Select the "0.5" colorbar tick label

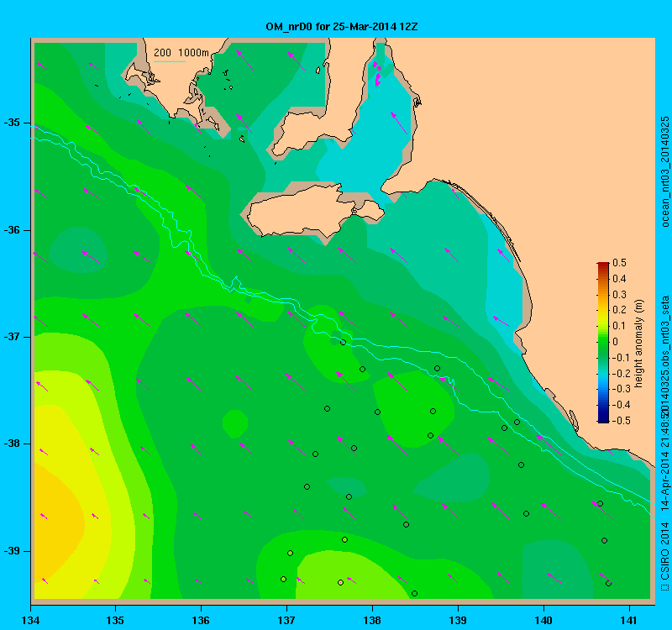point(619,263)
